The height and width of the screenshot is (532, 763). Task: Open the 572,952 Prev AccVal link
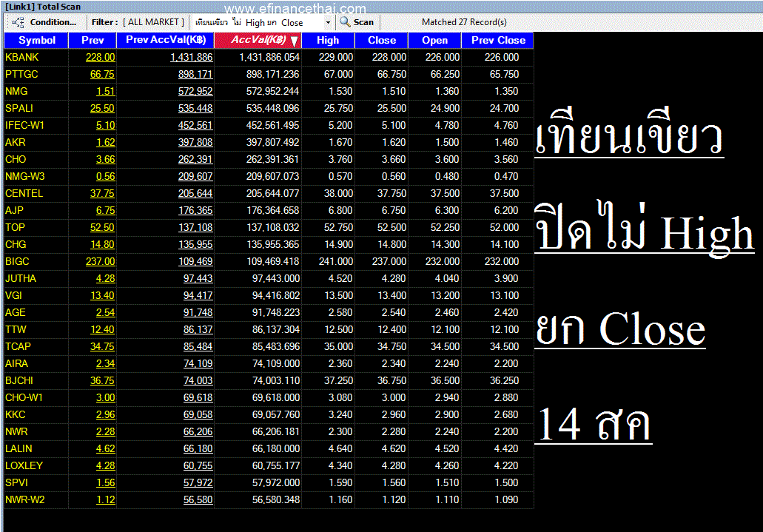(195, 92)
